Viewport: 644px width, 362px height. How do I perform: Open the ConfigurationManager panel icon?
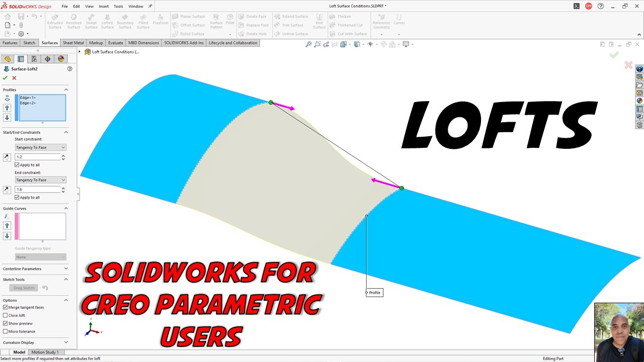(34, 59)
